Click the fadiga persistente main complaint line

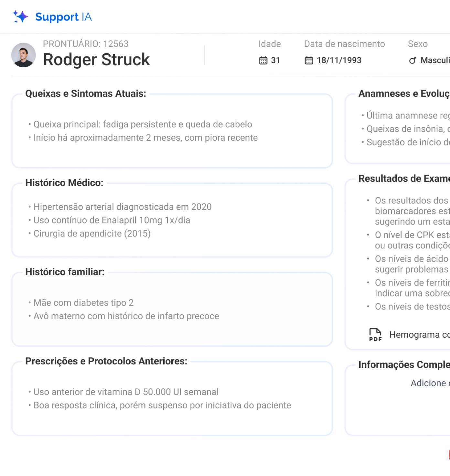[x=143, y=124]
